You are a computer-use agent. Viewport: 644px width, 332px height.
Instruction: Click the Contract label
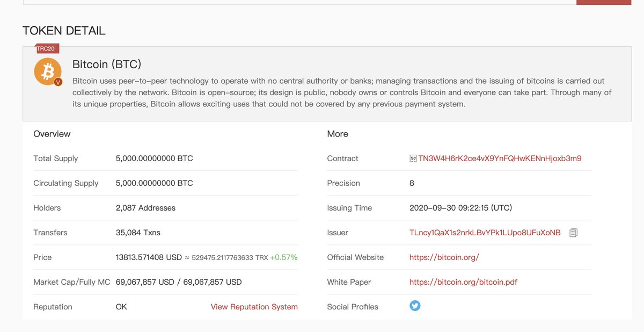pos(343,158)
